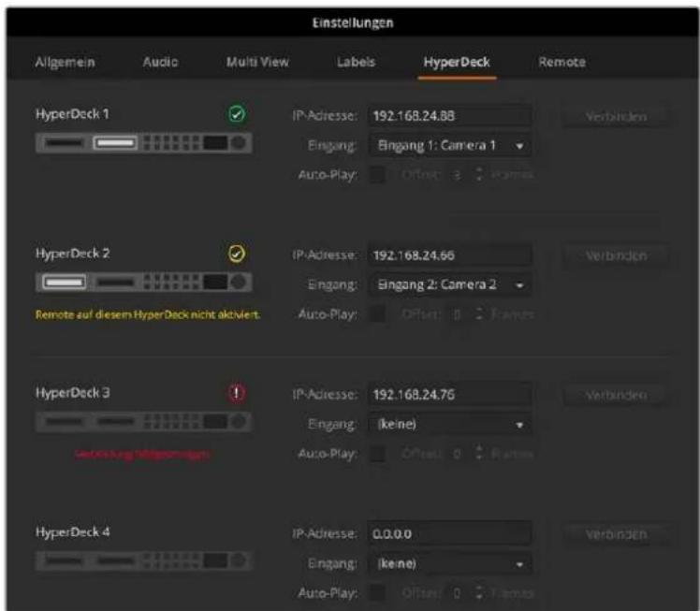
Task: Click the green check status icon for HyperDeck 1
Action: pos(237,114)
